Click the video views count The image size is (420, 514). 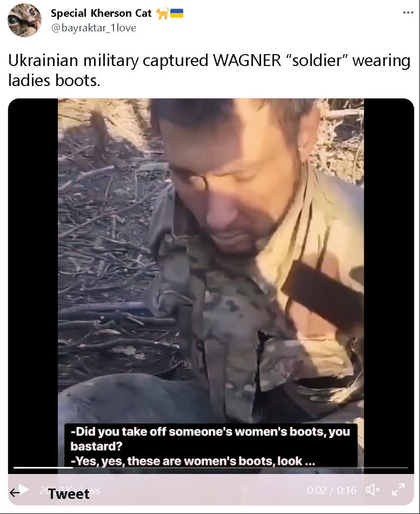[x=70, y=490]
